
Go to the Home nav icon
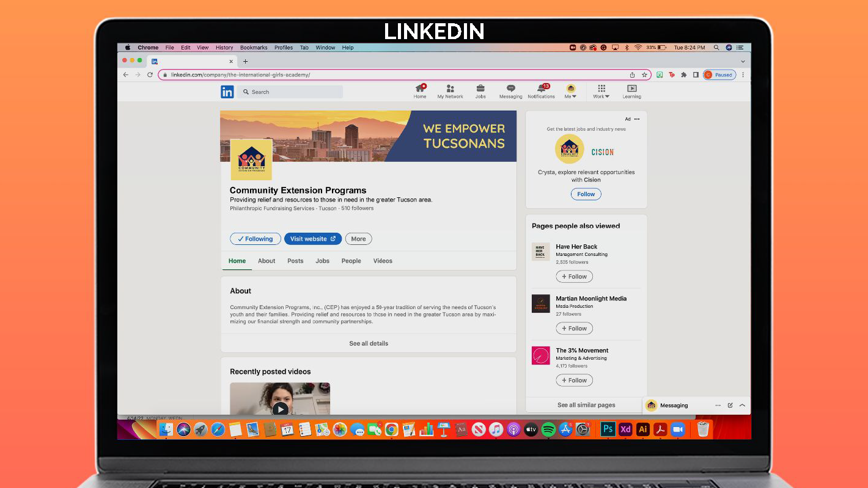420,92
